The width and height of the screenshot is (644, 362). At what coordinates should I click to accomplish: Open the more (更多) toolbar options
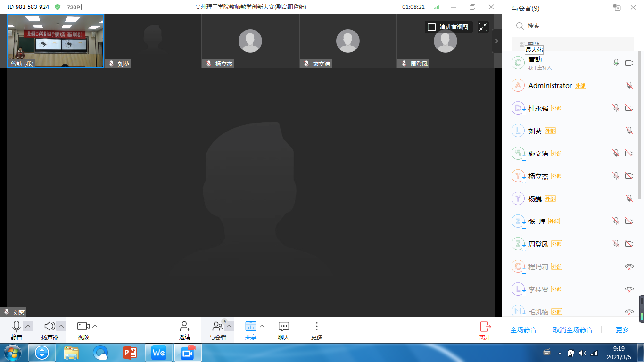pos(317,327)
